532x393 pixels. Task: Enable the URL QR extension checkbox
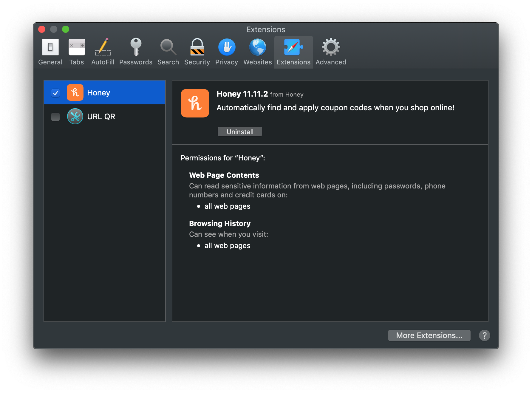pyautogui.click(x=55, y=117)
